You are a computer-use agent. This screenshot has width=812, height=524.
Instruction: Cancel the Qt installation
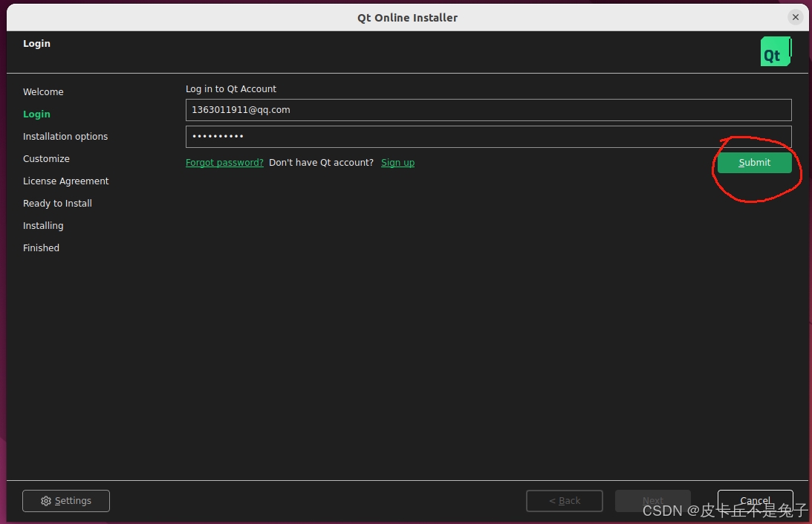point(755,501)
